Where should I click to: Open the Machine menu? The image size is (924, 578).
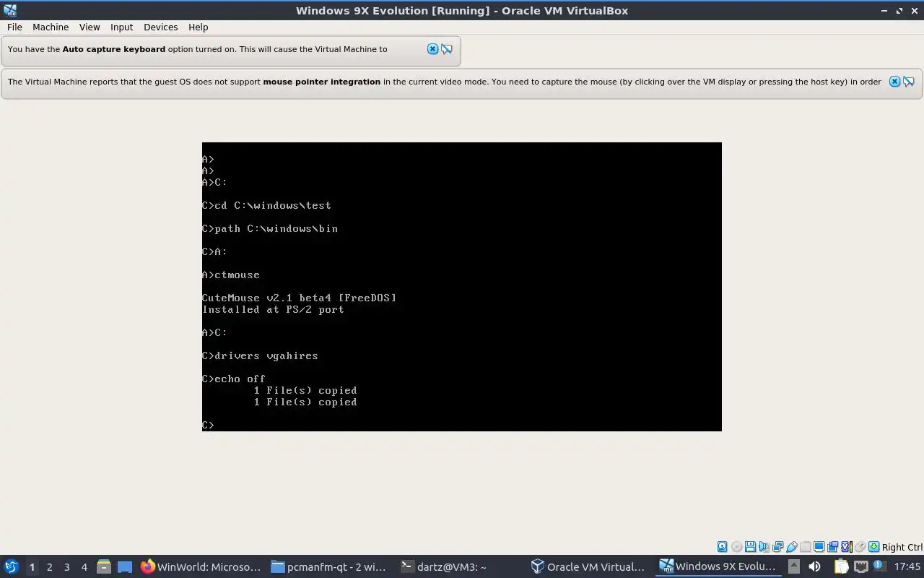pos(51,27)
